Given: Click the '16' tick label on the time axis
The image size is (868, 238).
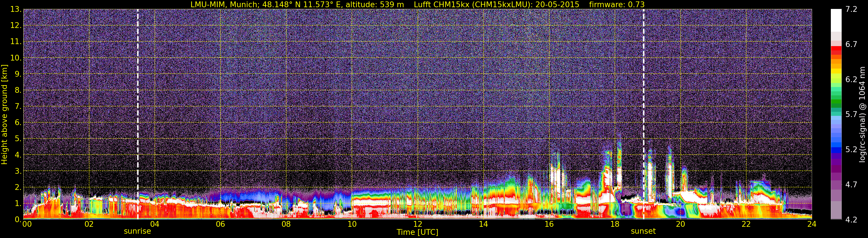Looking at the screenshot, I should (549, 224).
